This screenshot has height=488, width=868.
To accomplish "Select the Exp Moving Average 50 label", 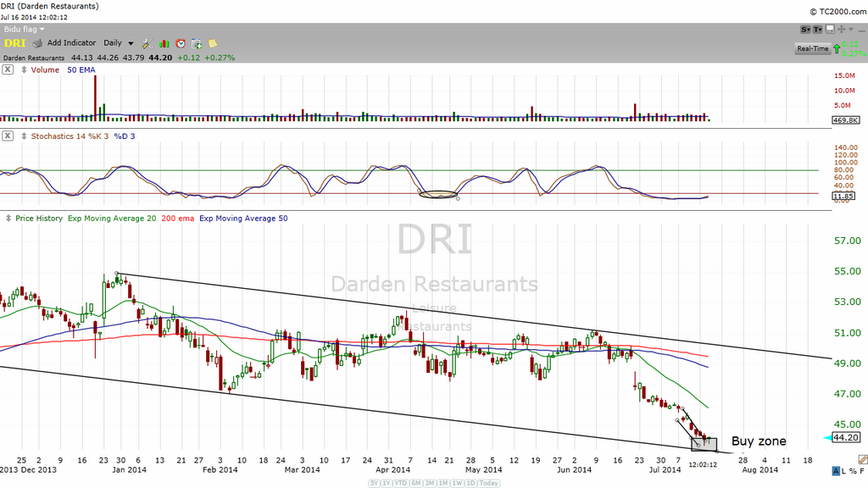I will point(243,219).
